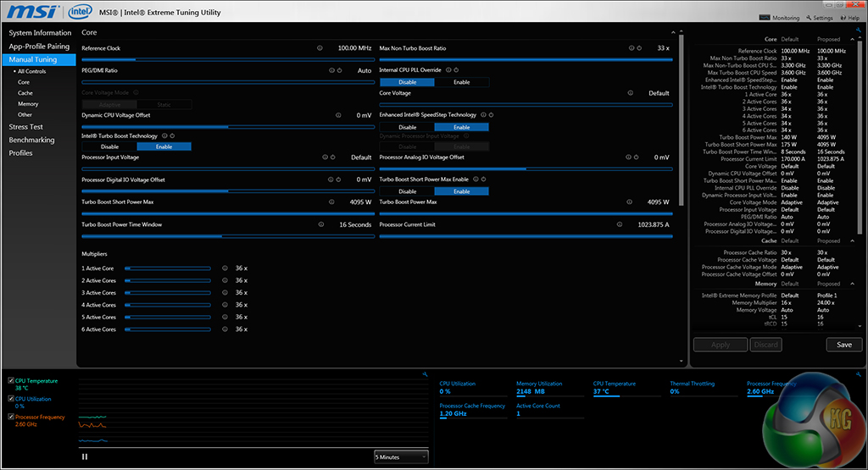Open the Stress Test section

point(25,127)
